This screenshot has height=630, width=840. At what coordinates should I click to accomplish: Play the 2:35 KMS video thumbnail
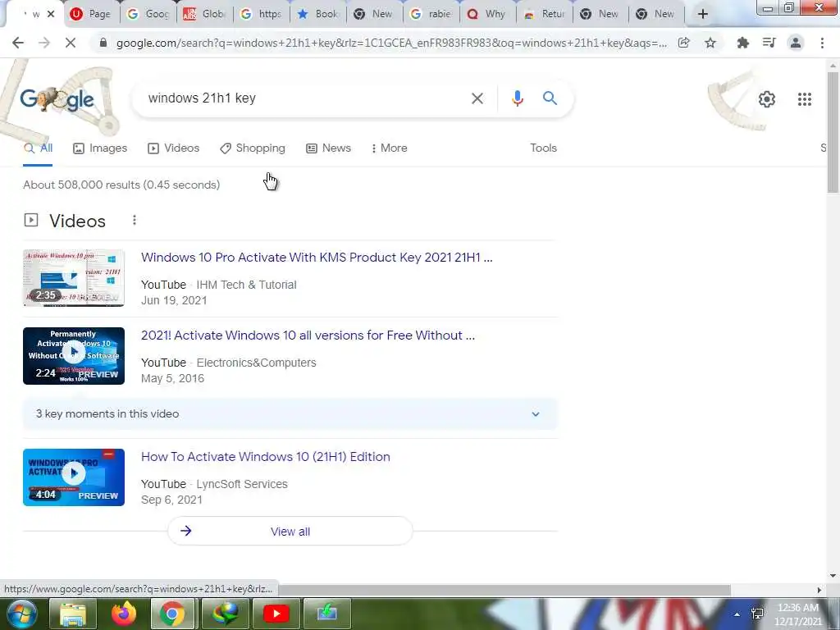74,278
